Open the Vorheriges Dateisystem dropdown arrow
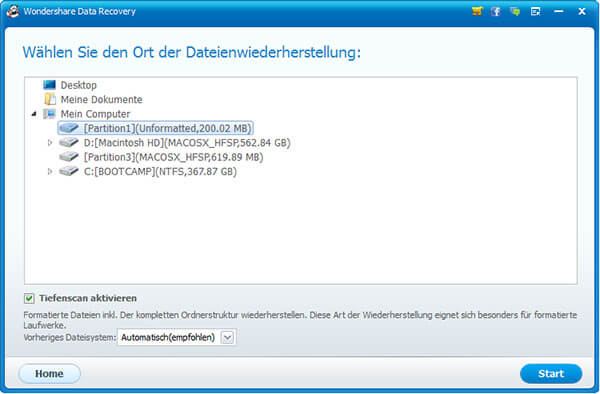Viewport: 600px width, 394px height. pos(228,337)
